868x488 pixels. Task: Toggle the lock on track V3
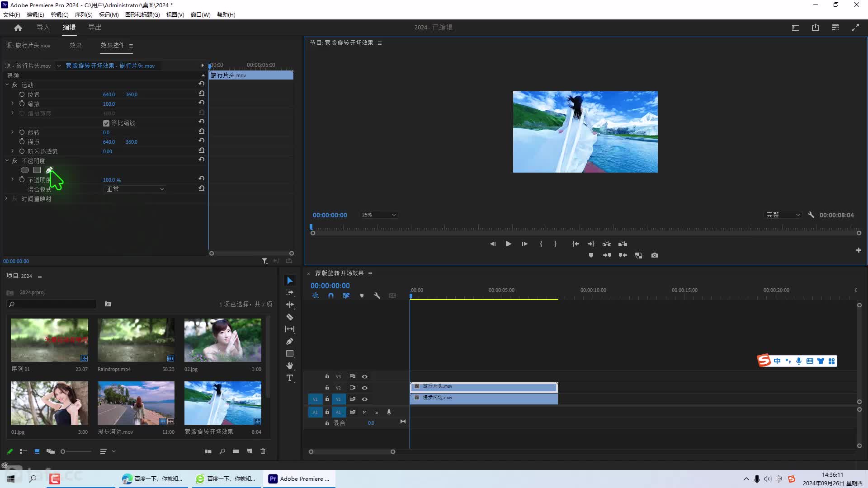coord(327,376)
